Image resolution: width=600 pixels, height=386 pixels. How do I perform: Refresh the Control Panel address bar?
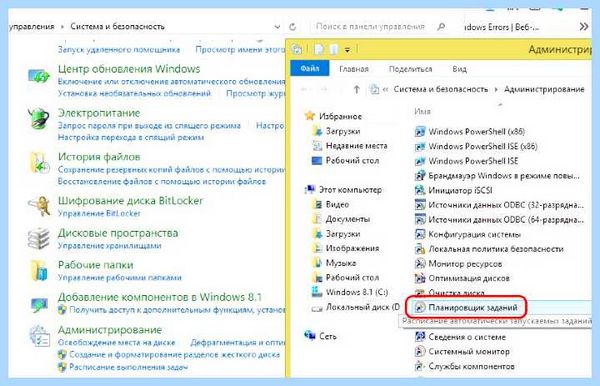pos(292,27)
